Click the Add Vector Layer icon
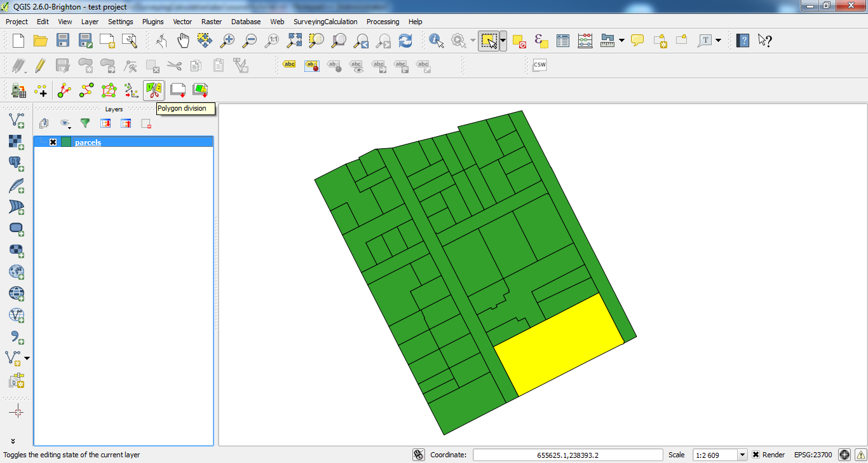The image size is (868, 463). click(x=17, y=120)
